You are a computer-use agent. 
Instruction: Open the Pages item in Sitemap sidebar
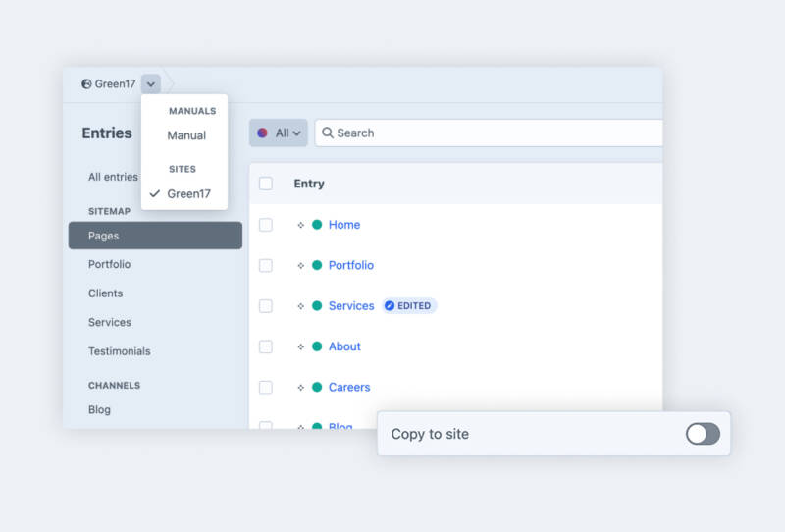point(155,236)
